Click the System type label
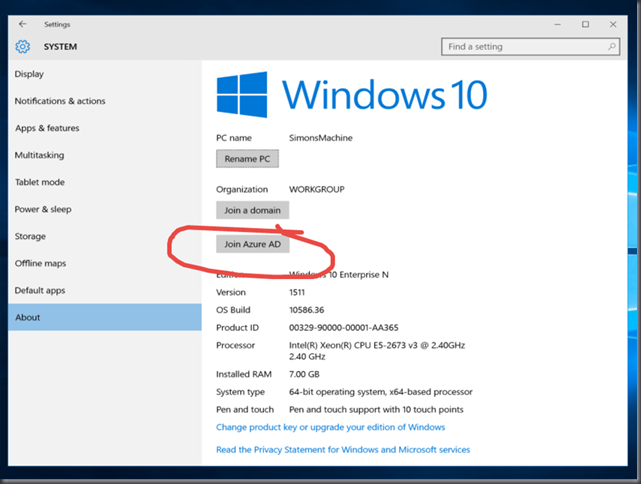 (x=240, y=392)
